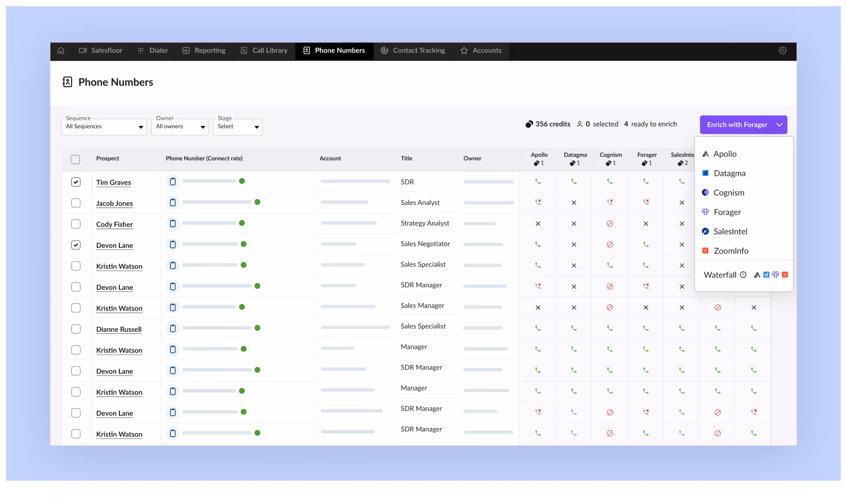Click the ZoomInfo logo in the dropdown menu
Viewport: 847px width, 504px height.
[705, 251]
